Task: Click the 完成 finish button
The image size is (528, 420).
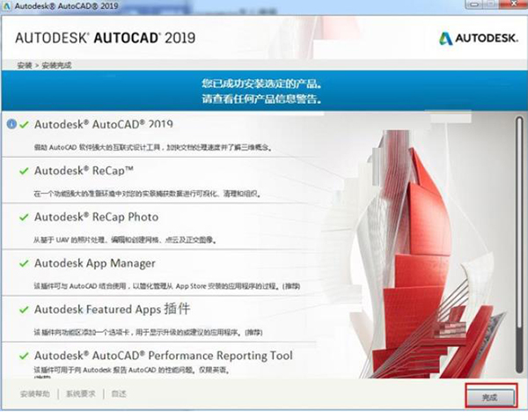Action: (x=492, y=397)
